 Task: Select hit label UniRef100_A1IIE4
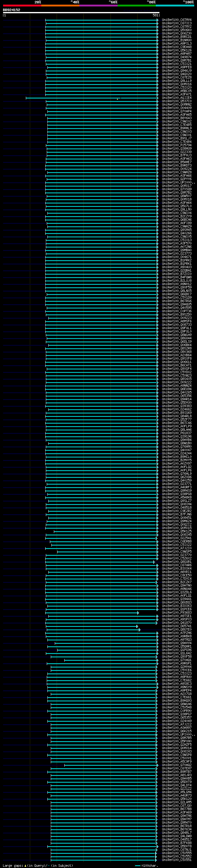[177, 98]
